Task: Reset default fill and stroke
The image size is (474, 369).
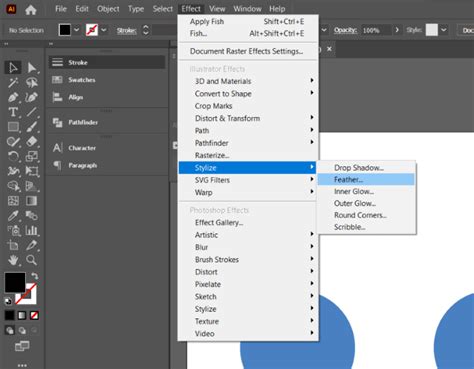Action: [x=8, y=301]
